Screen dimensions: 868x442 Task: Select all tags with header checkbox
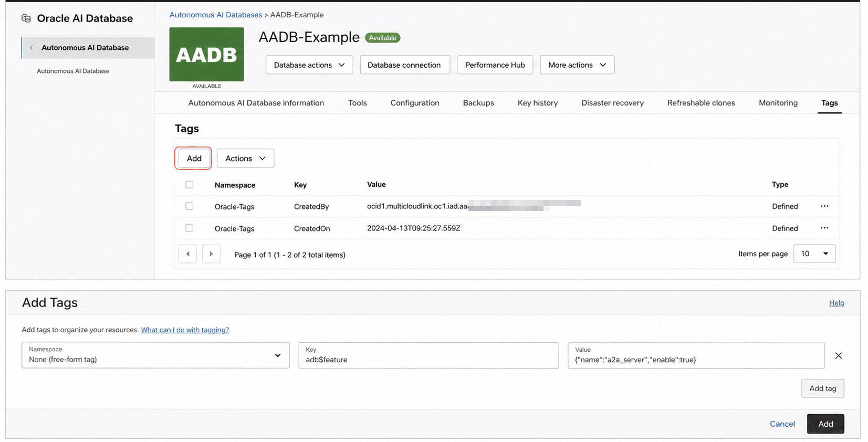coord(190,185)
